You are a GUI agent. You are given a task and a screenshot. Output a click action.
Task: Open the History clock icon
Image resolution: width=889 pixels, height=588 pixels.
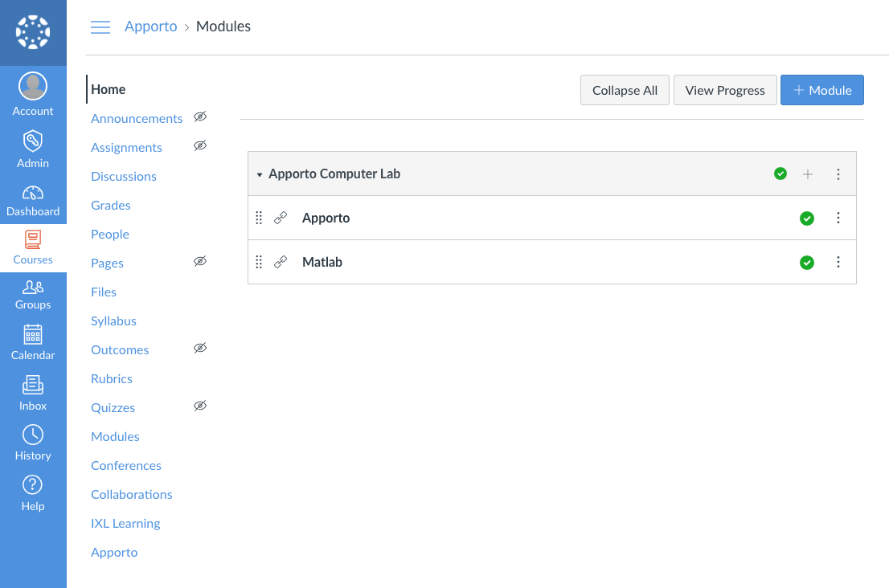(33, 435)
